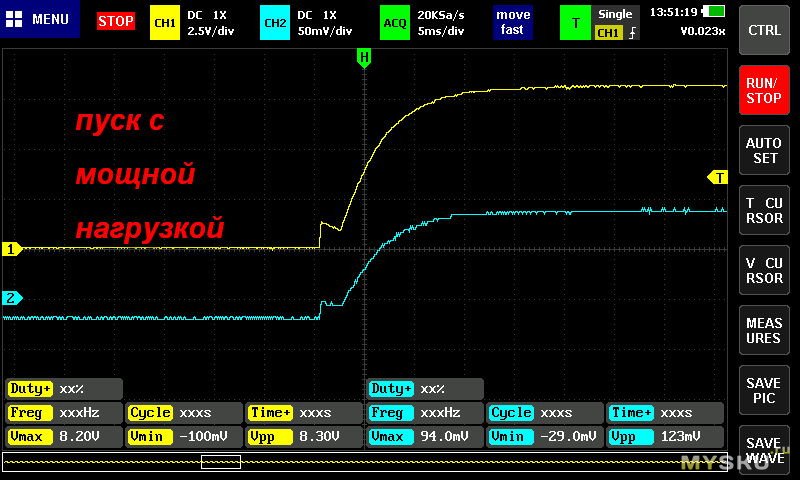The height and width of the screenshot is (480, 800).
Task: Click the yellow Time+ measurement label
Action: pyautogui.click(x=270, y=413)
